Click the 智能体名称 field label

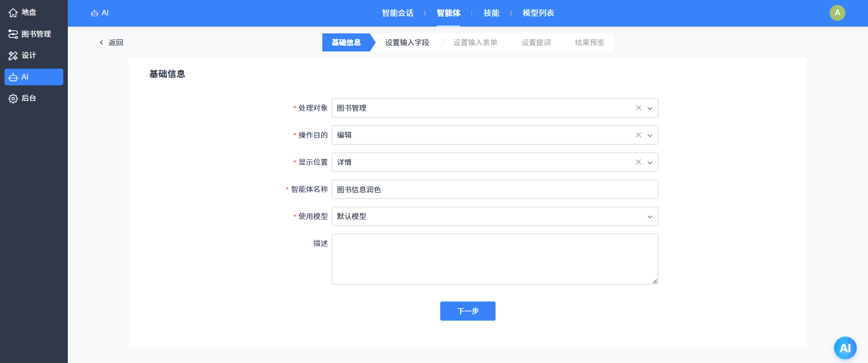(309, 189)
